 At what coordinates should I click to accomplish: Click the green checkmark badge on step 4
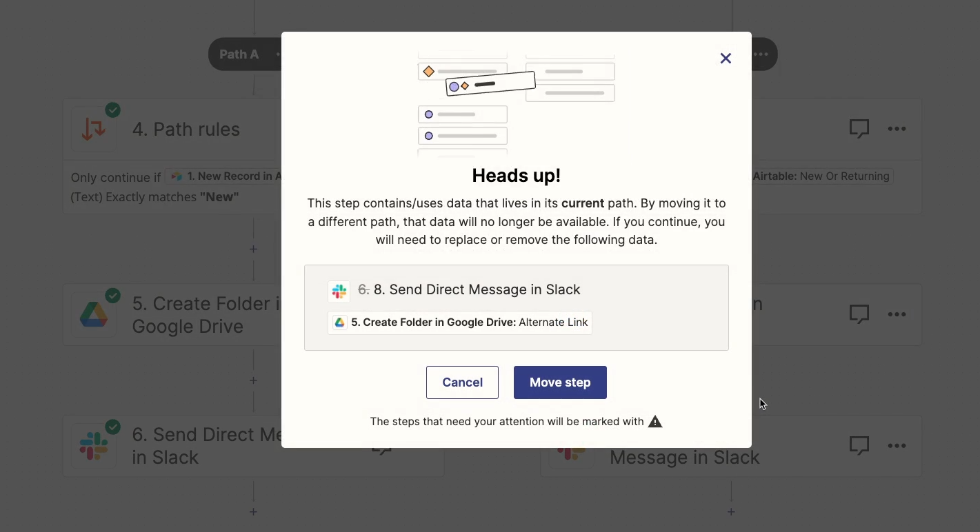coord(112,110)
